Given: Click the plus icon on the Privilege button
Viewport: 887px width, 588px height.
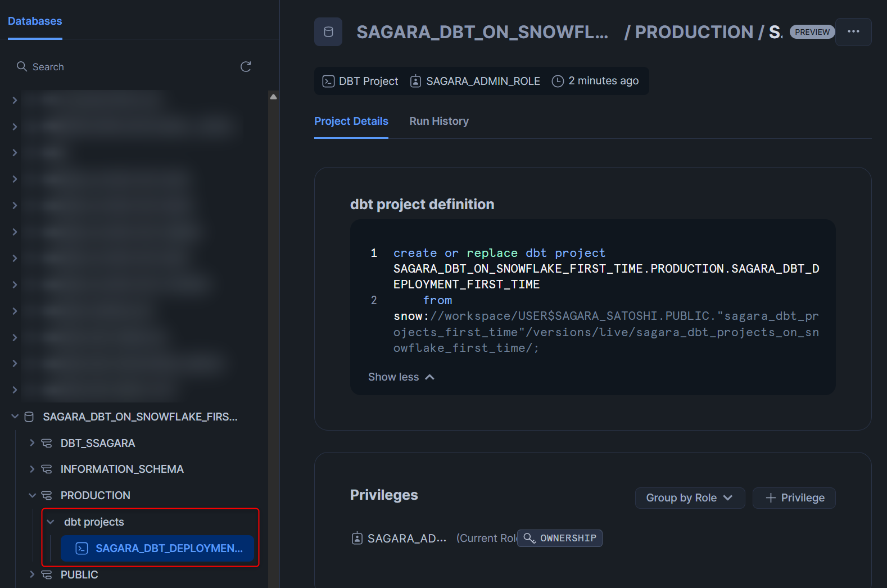Looking at the screenshot, I should [x=771, y=498].
